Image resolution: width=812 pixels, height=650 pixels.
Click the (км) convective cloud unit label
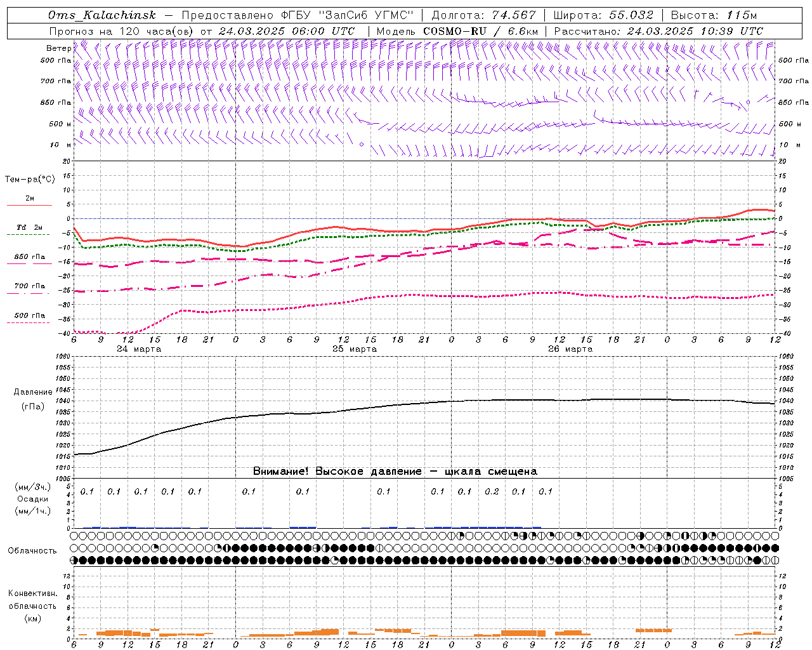tap(32, 618)
